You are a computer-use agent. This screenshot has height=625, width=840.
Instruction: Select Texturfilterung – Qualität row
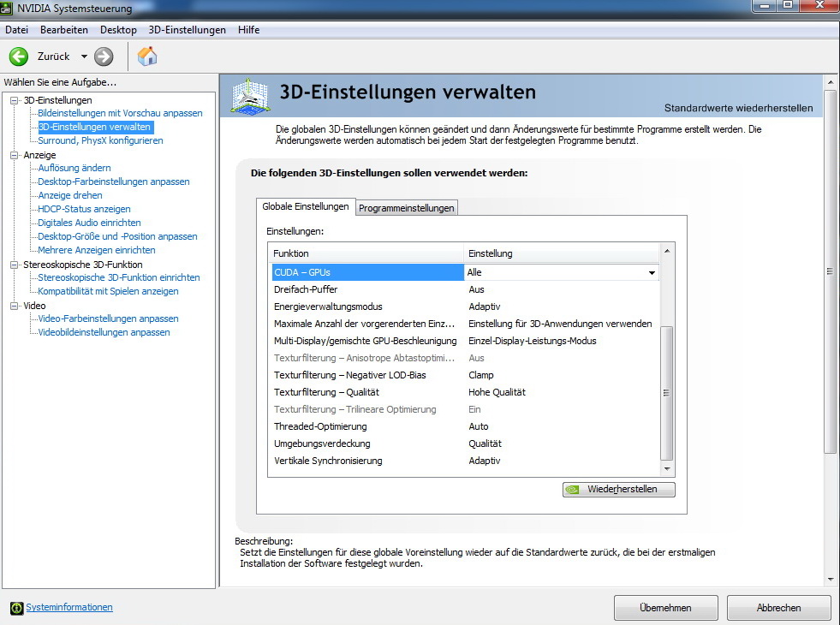[x=465, y=392]
